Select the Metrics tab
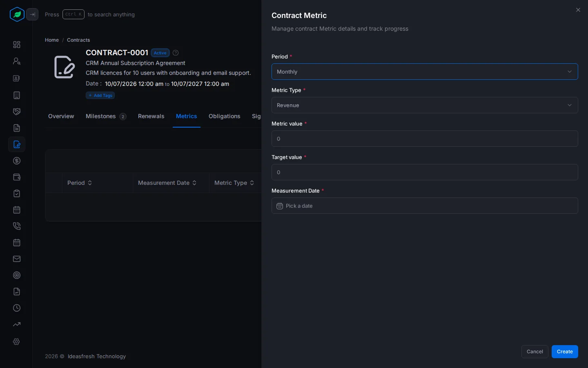 pyautogui.click(x=187, y=116)
